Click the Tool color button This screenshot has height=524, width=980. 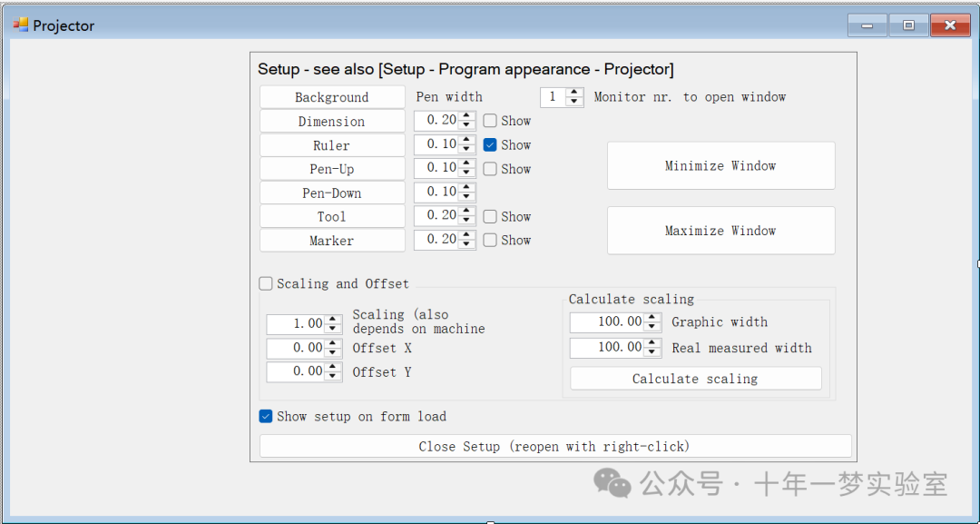pos(332,217)
